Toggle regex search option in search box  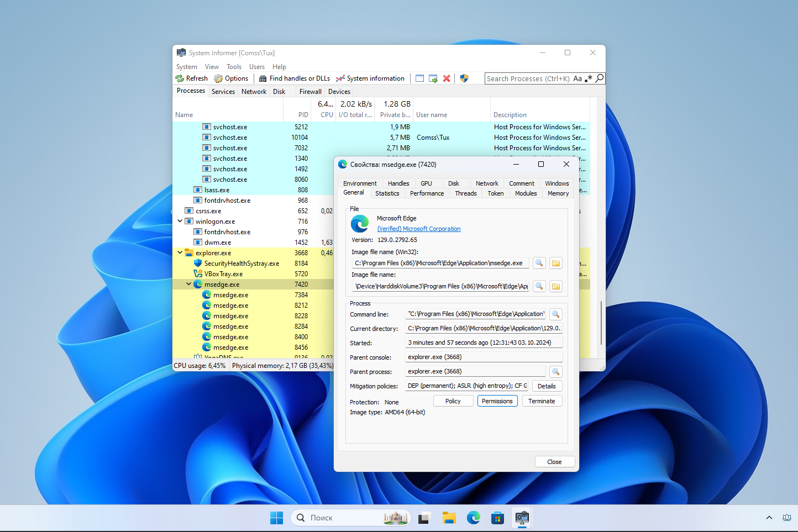(589, 78)
